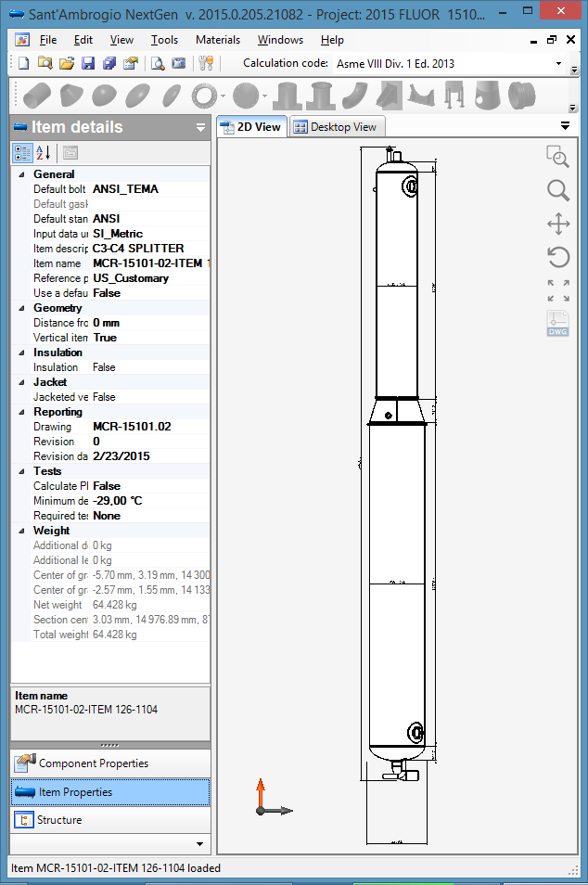Collapse the Insulation category
588x885 pixels.
pyautogui.click(x=21, y=353)
